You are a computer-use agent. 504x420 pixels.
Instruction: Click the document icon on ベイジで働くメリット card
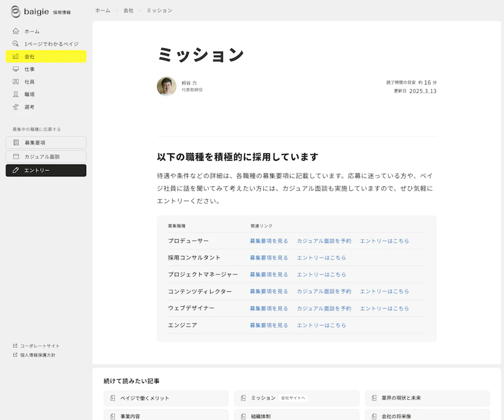(113, 398)
